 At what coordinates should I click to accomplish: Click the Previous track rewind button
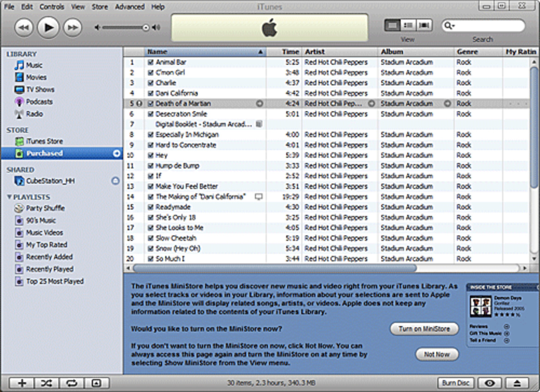pyautogui.click(x=24, y=27)
